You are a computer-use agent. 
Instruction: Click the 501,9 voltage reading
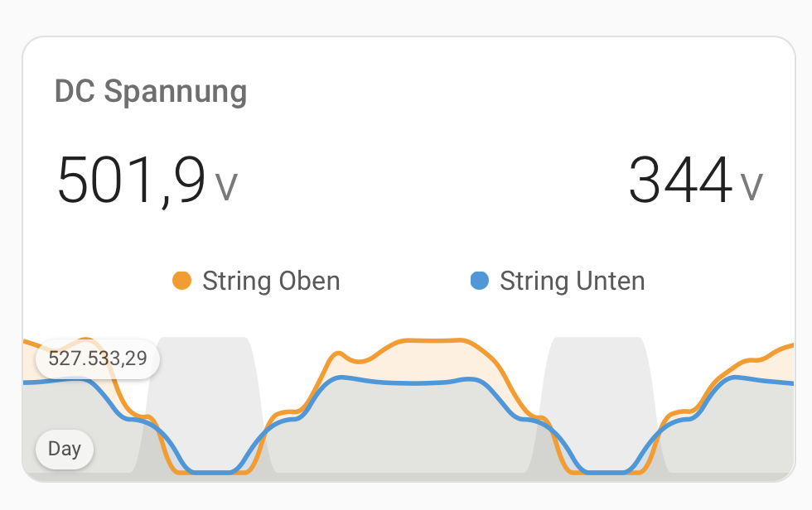131,180
